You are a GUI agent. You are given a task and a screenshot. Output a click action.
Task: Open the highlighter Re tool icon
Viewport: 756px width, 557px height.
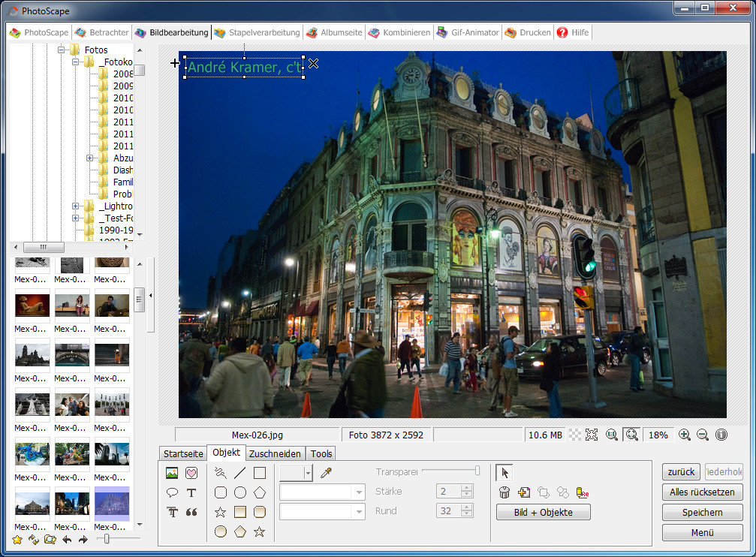(x=583, y=492)
